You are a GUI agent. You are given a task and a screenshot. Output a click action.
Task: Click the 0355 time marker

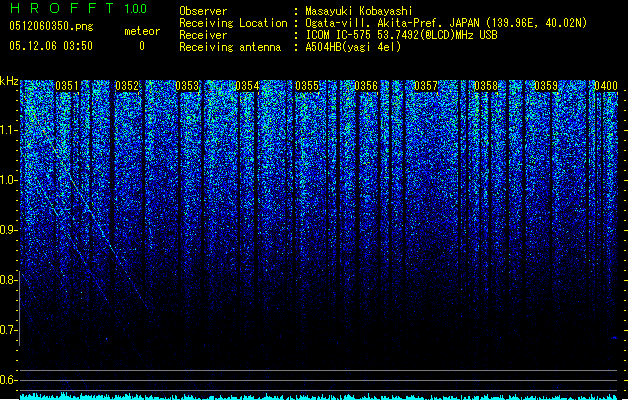(x=307, y=86)
